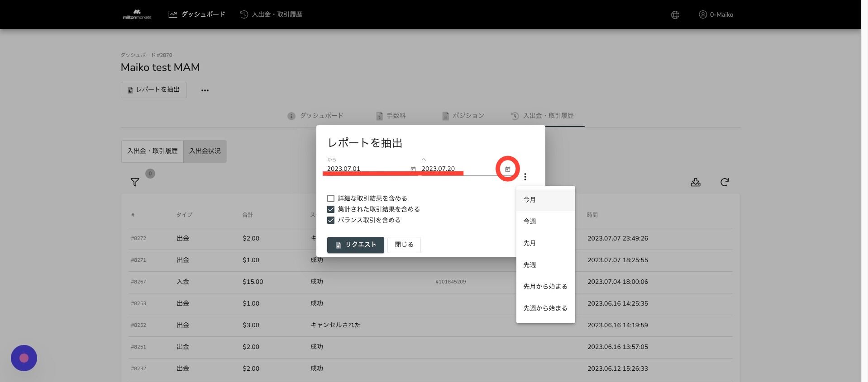The width and height of the screenshot is (868, 382).
Task: Open the 0-Maiko user account menu
Action: coord(716,14)
